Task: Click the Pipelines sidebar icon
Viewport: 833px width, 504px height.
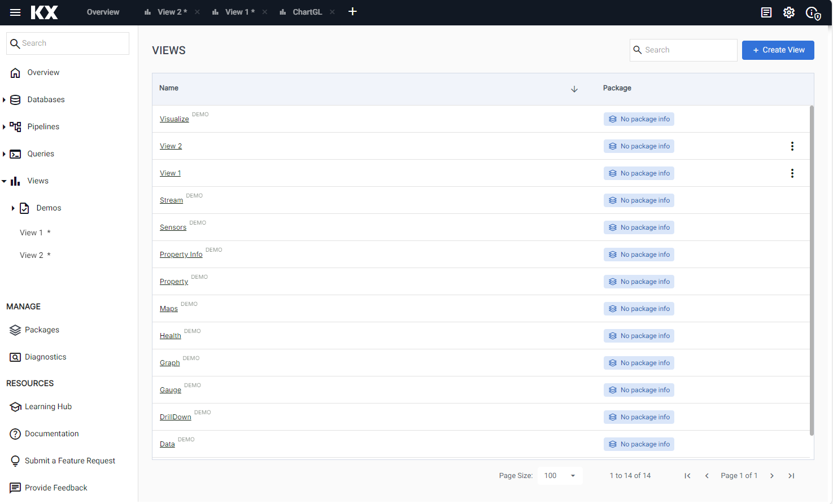Action: (15, 127)
